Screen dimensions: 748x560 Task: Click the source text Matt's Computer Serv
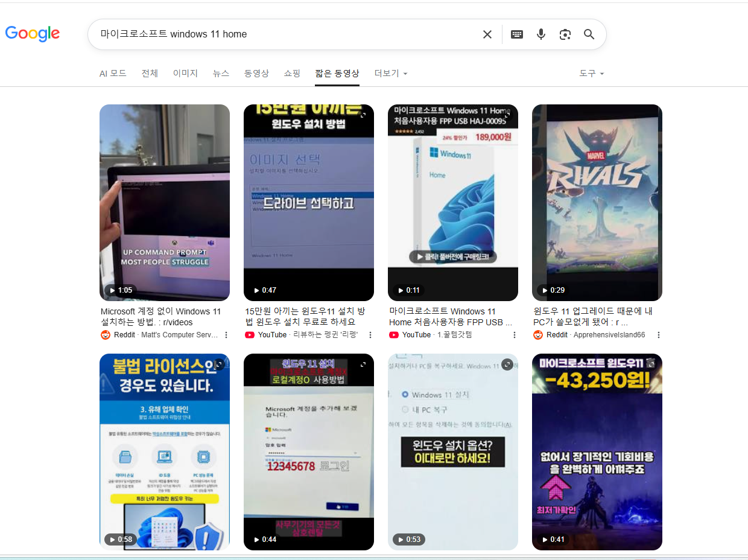(180, 335)
